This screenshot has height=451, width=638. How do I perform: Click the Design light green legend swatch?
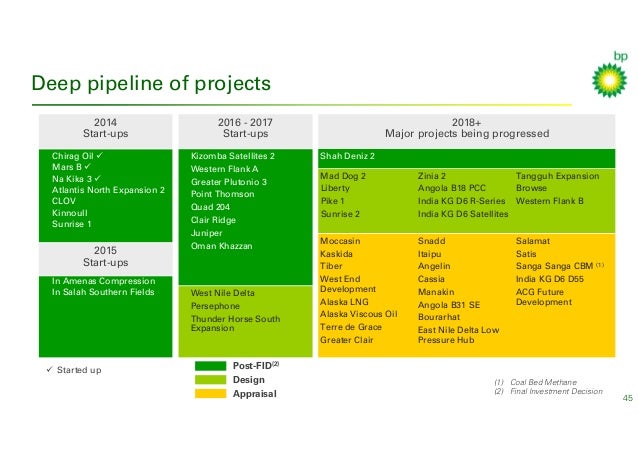click(x=210, y=379)
